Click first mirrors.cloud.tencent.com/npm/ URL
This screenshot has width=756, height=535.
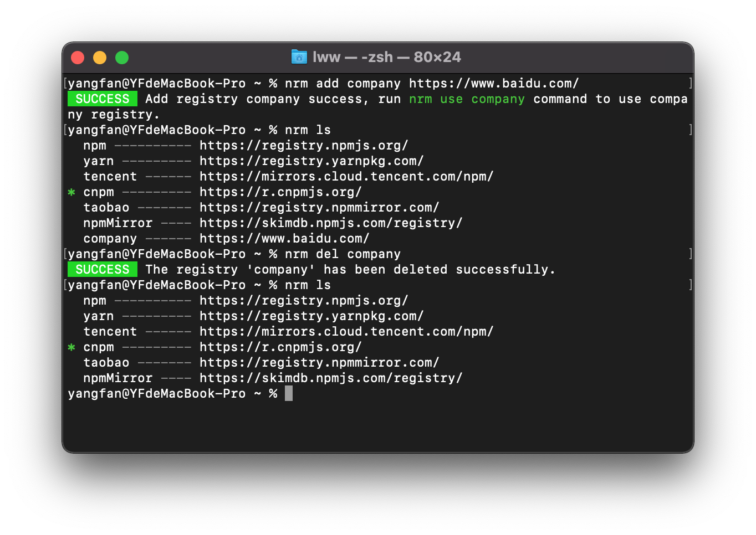point(346,177)
